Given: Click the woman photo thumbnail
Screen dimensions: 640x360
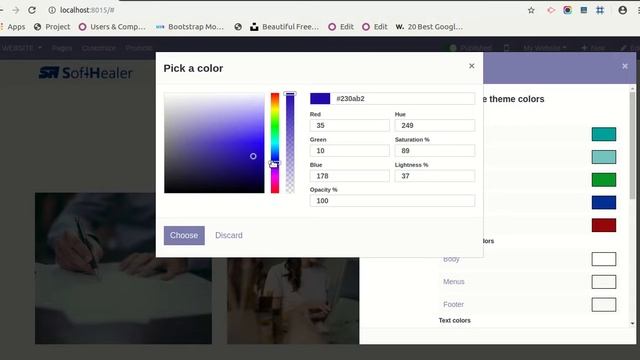Looking at the screenshot, I should [x=293, y=301].
